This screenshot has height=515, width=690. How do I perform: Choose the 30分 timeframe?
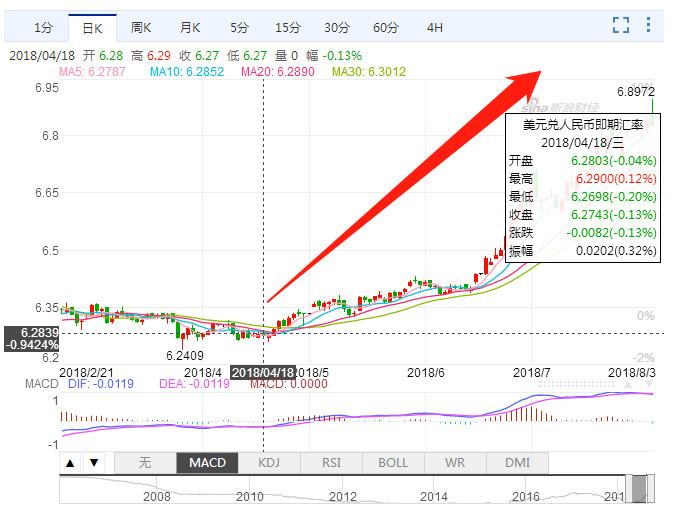(x=337, y=28)
